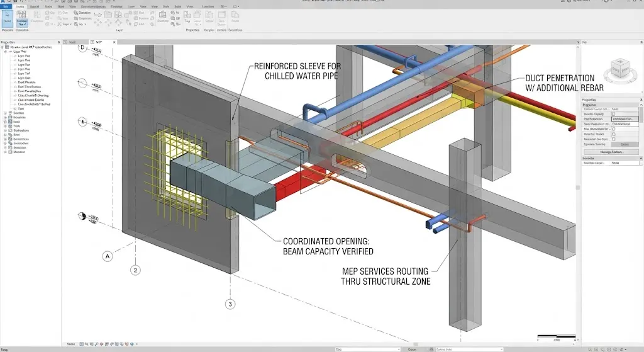Select grid bubble A in the drawing
Viewport: 644px width, 352px height.
coord(108,256)
